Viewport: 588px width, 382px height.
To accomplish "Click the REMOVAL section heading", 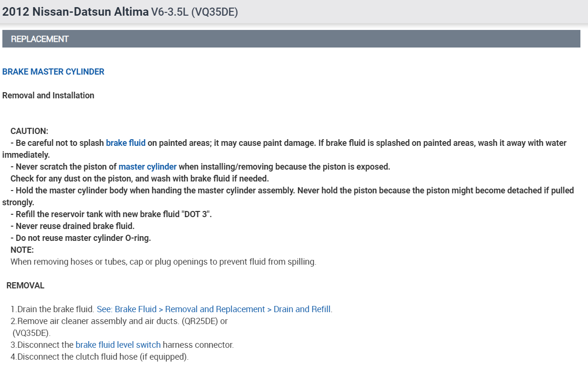I will [25, 286].
